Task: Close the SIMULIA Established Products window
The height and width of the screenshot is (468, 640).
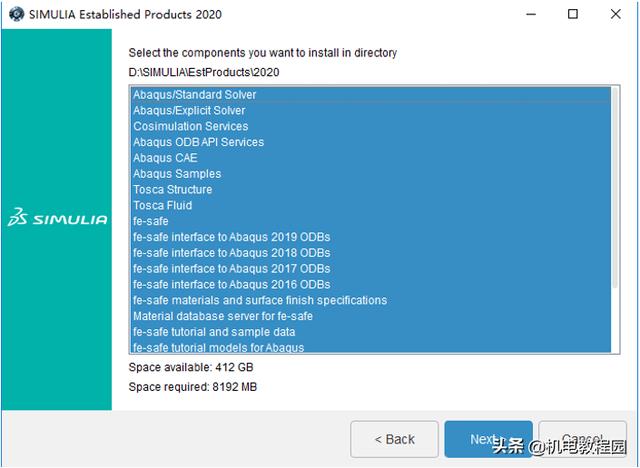Action: (616, 14)
